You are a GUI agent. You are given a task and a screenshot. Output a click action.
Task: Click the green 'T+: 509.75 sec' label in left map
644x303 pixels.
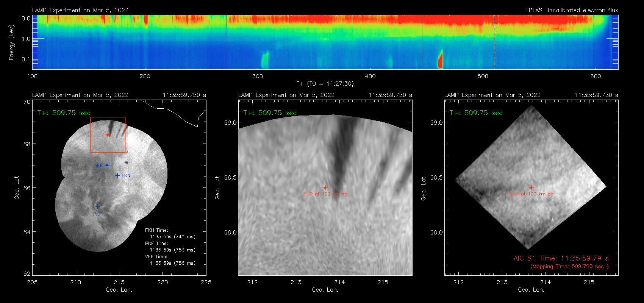click(x=64, y=113)
